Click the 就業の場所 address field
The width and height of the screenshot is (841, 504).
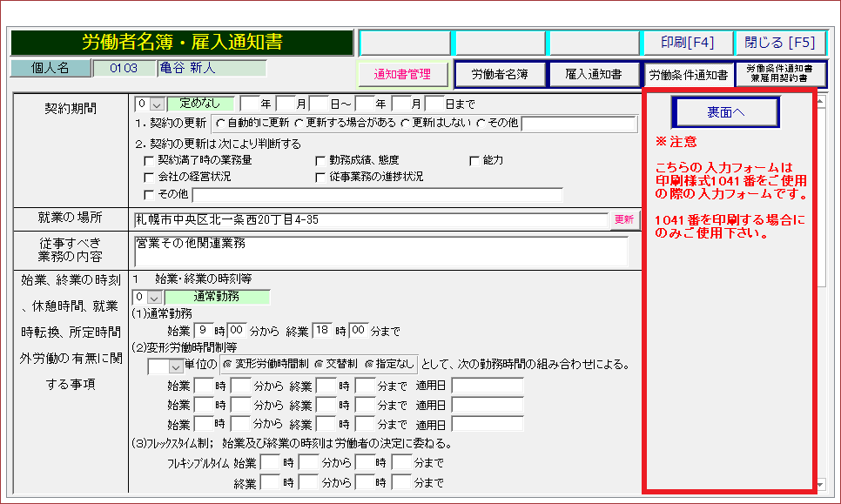pyautogui.click(x=370, y=220)
